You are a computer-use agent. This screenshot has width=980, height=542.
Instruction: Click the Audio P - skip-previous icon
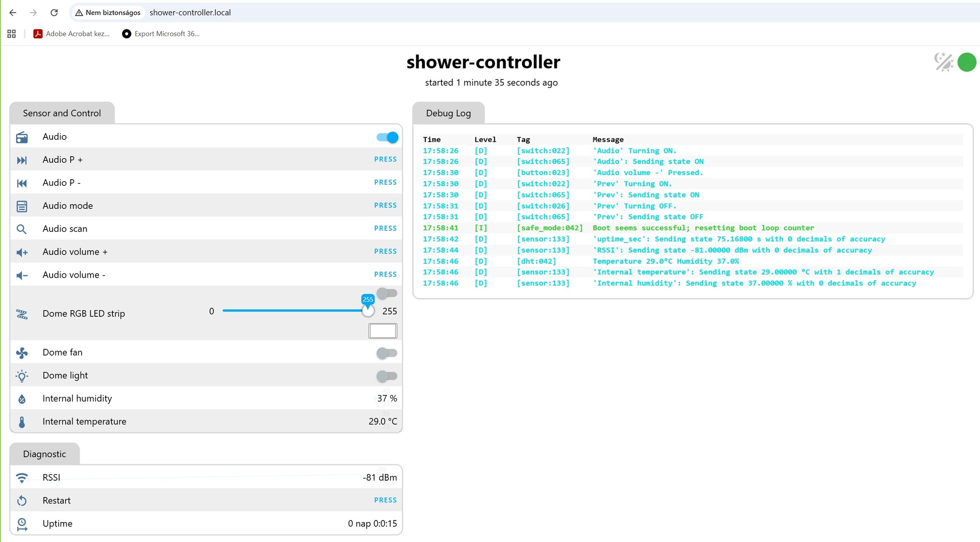pyautogui.click(x=22, y=183)
